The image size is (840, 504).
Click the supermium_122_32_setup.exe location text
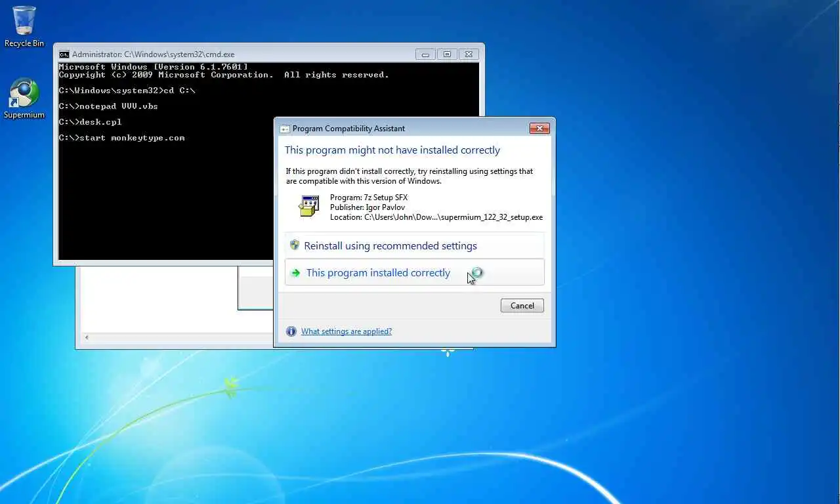tap(436, 217)
